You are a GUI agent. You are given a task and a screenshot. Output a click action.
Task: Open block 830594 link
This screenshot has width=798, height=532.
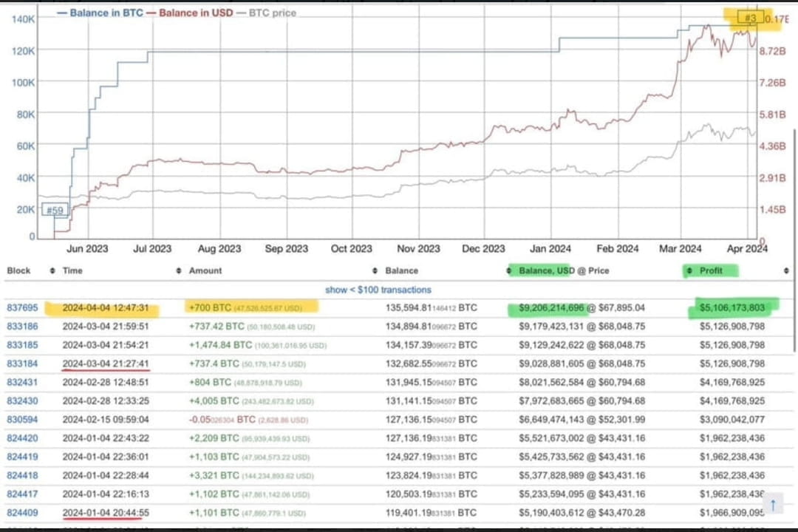click(22, 420)
